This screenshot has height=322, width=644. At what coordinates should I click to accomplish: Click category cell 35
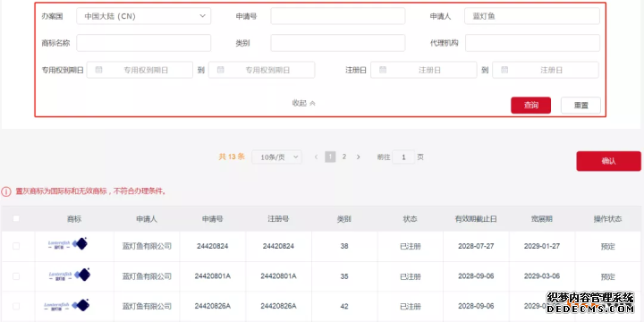coord(344,276)
